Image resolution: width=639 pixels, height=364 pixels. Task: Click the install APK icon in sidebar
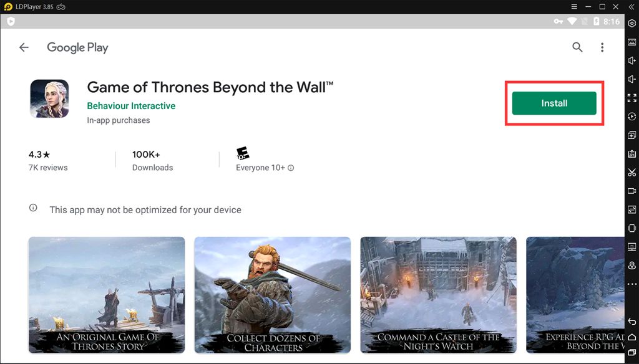pyautogui.click(x=632, y=153)
